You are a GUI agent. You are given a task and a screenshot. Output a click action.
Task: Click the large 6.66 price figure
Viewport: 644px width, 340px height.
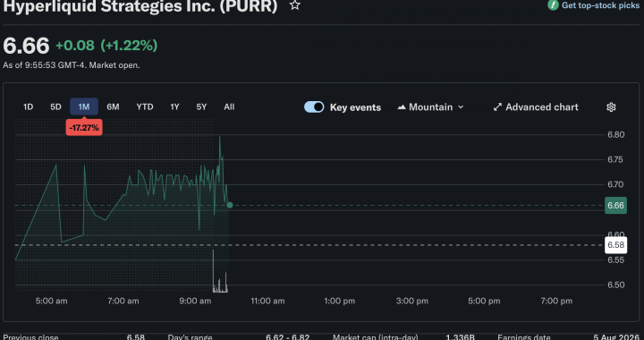[26, 45]
